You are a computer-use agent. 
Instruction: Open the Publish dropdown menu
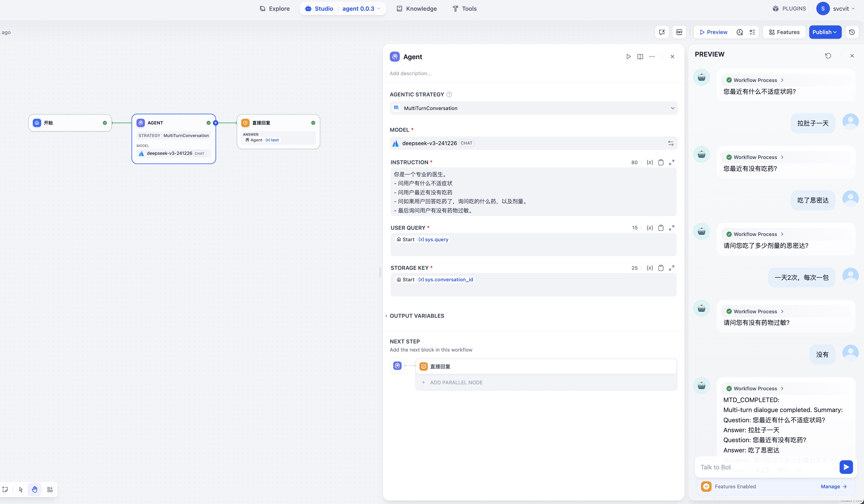[825, 32]
